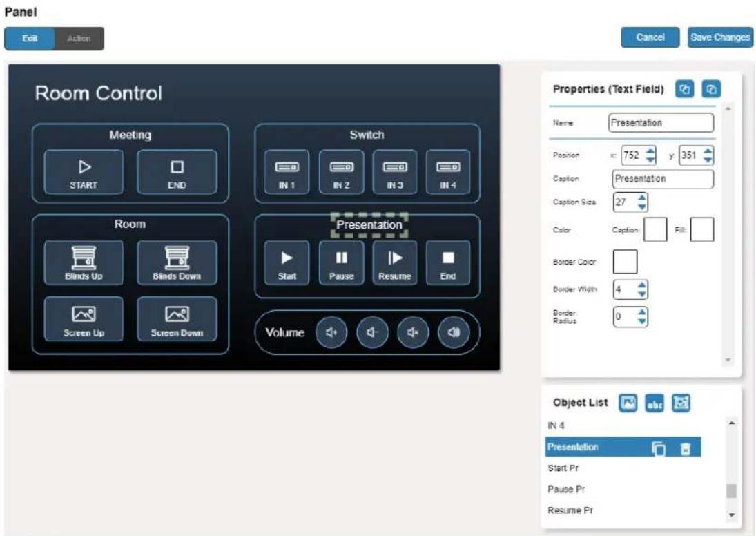Image resolution: width=756 pixels, height=536 pixels.
Task: Click the right overlapping-squares icon beside Properties title
Action: pos(712,89)
